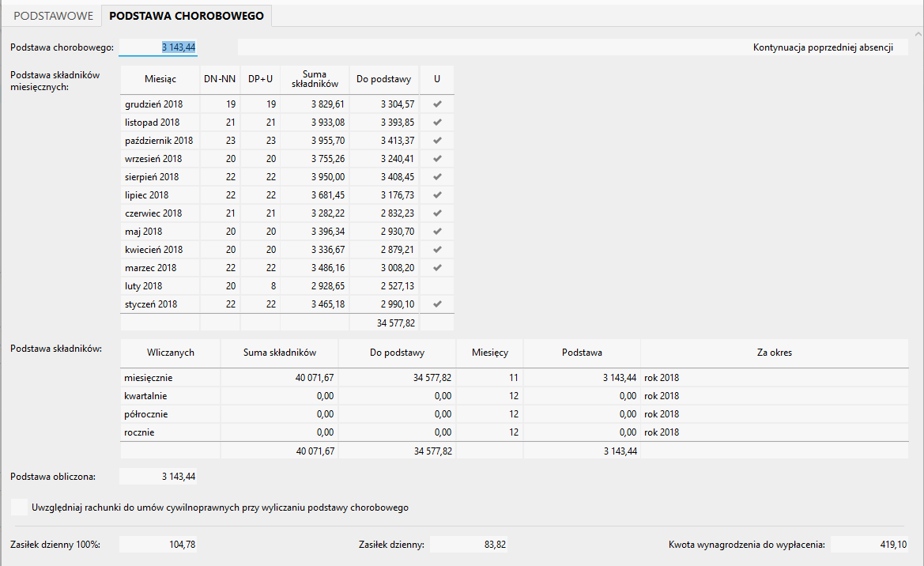Click the Za okres column header

pos(774,353)
